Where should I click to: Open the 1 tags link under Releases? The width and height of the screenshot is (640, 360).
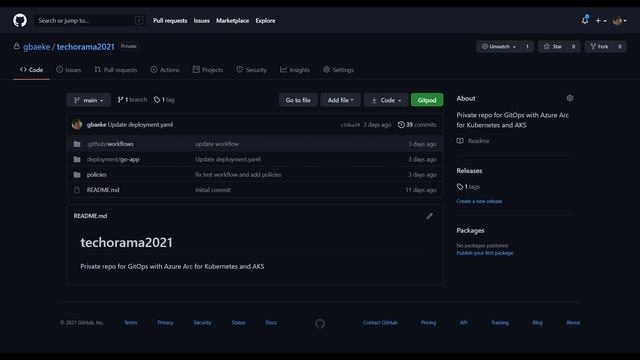coord(468,187)
